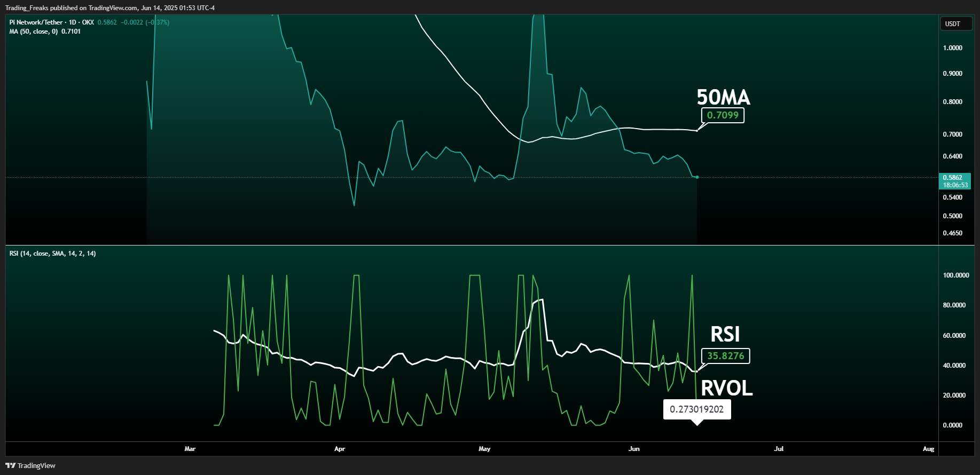Click the last price dot on chart line

pyautogui.click(x=697, y=177)
